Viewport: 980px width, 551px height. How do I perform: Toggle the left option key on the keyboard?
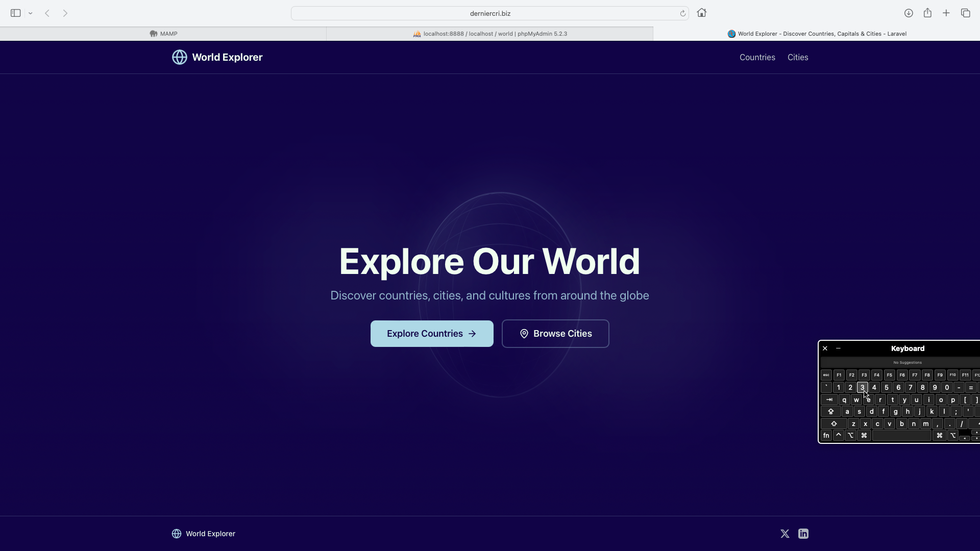pyautogui.click(x=850, y=435)
